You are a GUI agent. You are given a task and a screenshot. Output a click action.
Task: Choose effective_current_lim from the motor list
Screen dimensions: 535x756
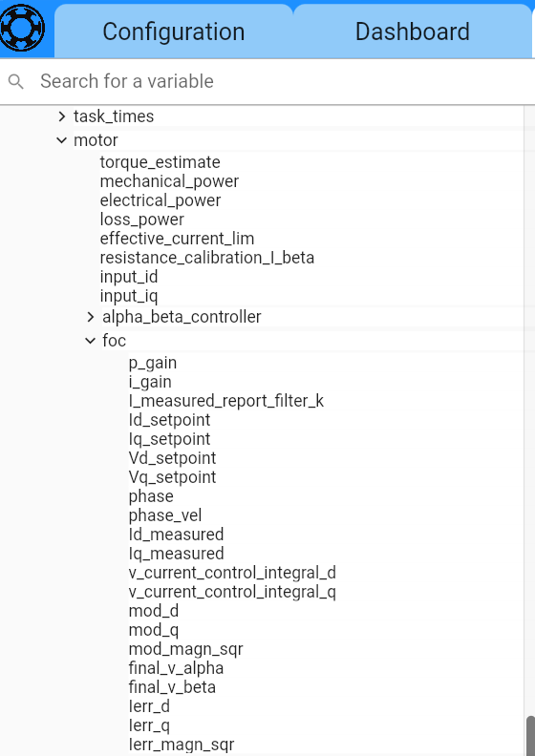click(177, 239)
